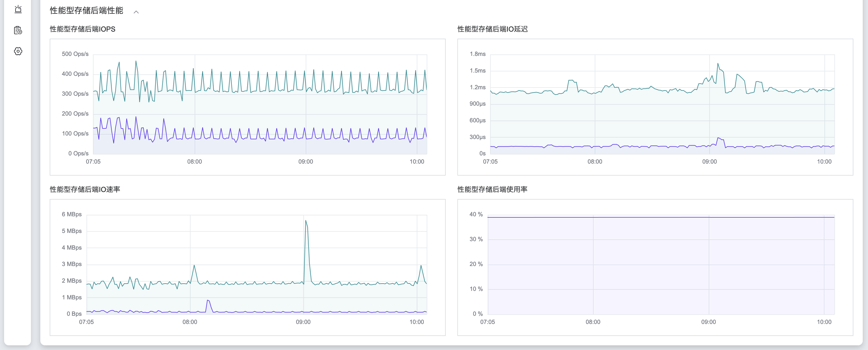Image resolution: width=868 pixels, height=350 pixels.
Task: Click the 3 MBps axis label
Action: (72, 264)
